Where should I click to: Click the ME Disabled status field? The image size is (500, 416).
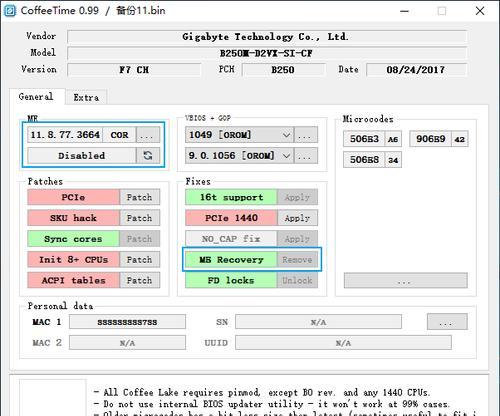pos(82,155)
